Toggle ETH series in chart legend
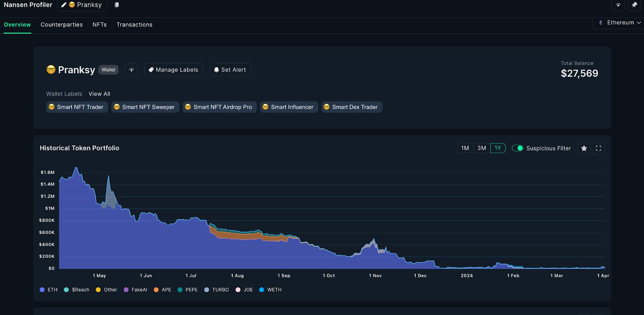This screenshot has width=644, height=315. coord(49,290)
